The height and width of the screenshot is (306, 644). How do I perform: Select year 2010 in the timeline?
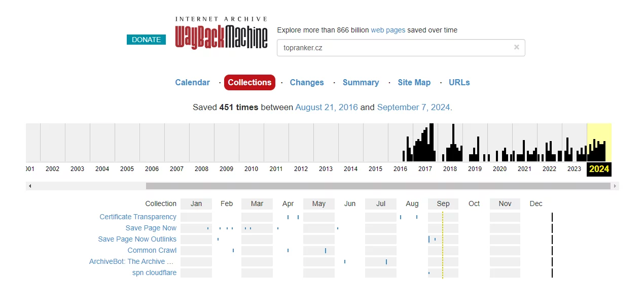click(251, 169)
